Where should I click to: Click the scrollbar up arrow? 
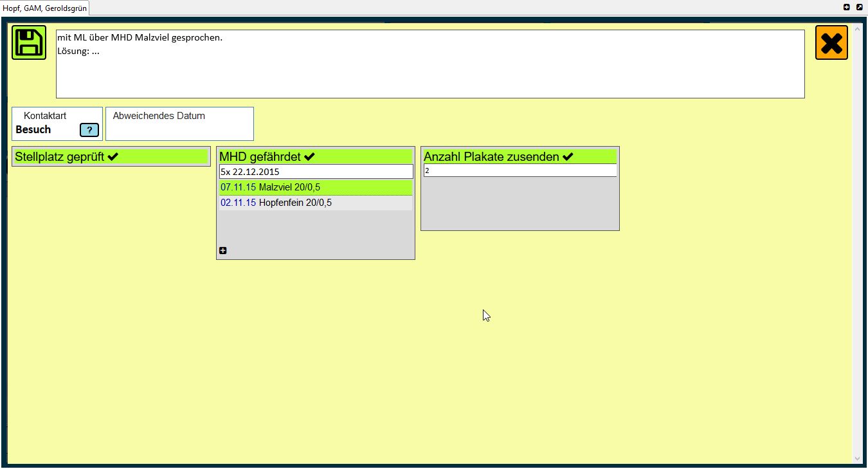click(x=857, y=30)
